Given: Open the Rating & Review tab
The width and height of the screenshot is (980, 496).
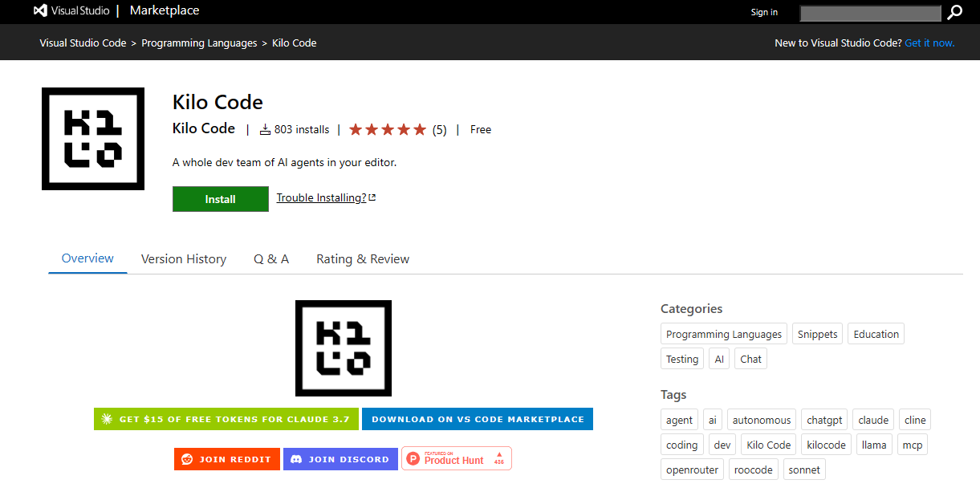Looking at the screenshot, I should pos(363,259).
